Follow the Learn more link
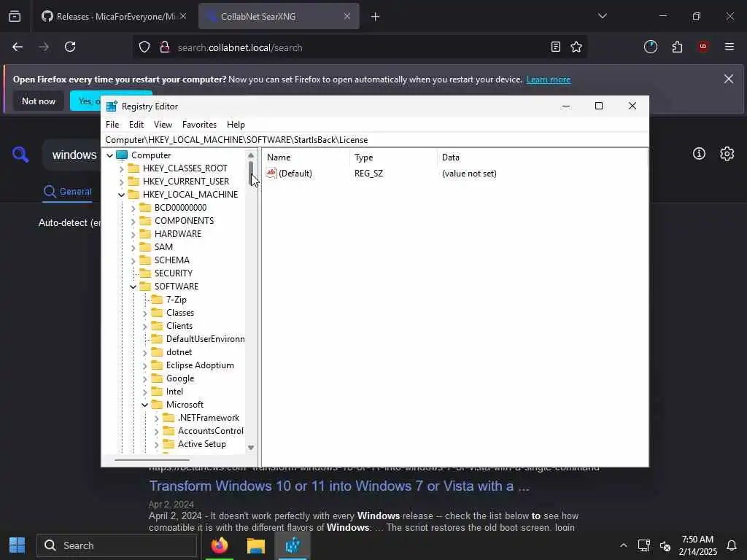This screenshot has height=560, width=747. click(549, 79)
